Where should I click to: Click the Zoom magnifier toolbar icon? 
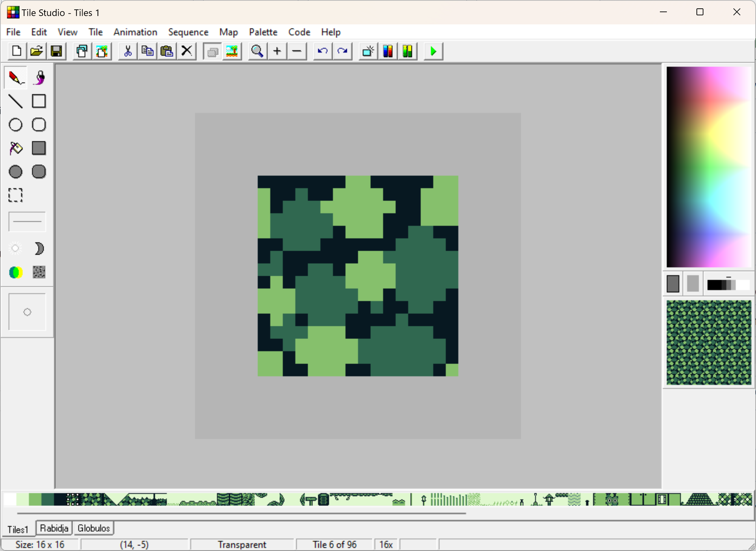(257, 52)
